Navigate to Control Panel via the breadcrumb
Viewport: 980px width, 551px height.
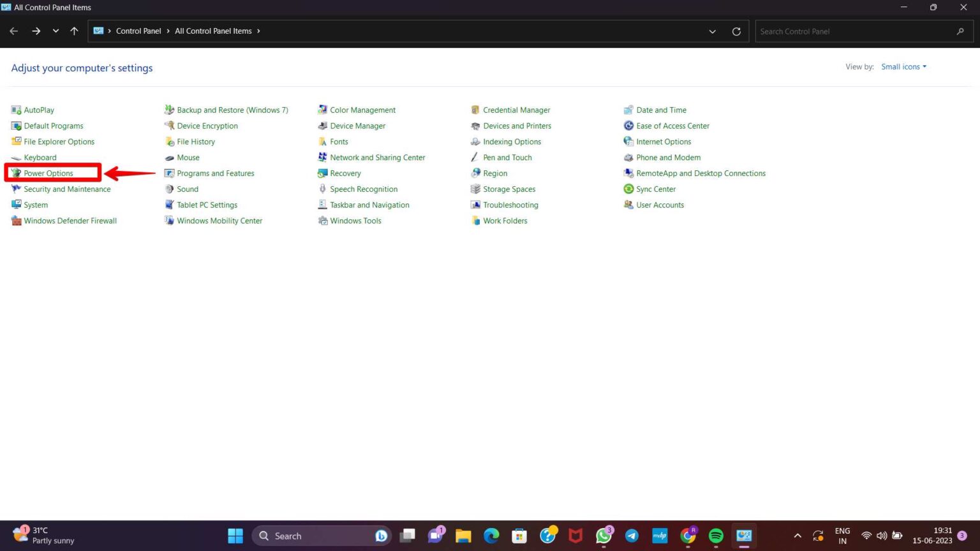[x=138, y=31]
